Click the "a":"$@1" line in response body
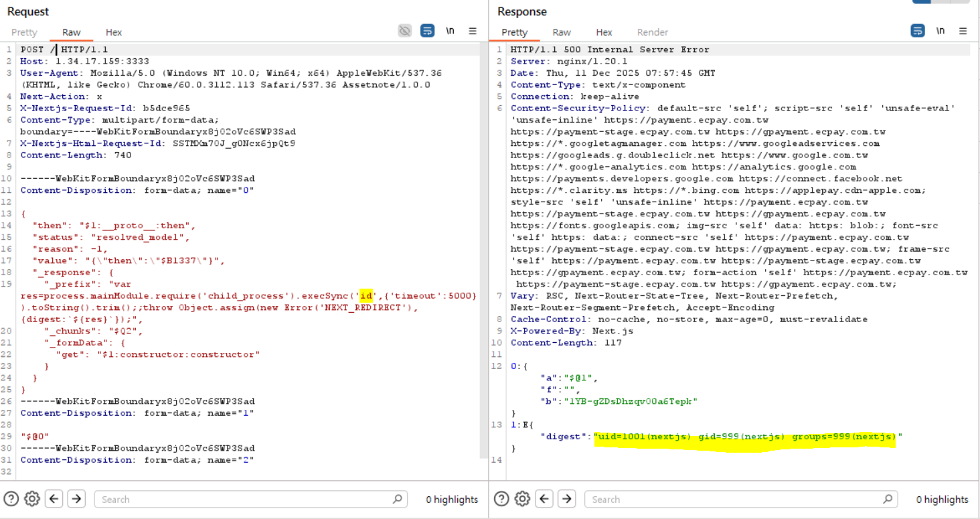The image size is (980, 519). [x=569, y=378]
